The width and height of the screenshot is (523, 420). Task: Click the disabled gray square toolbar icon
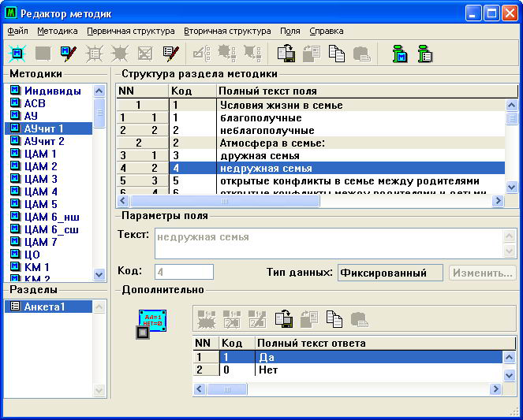tap(43, 54)
